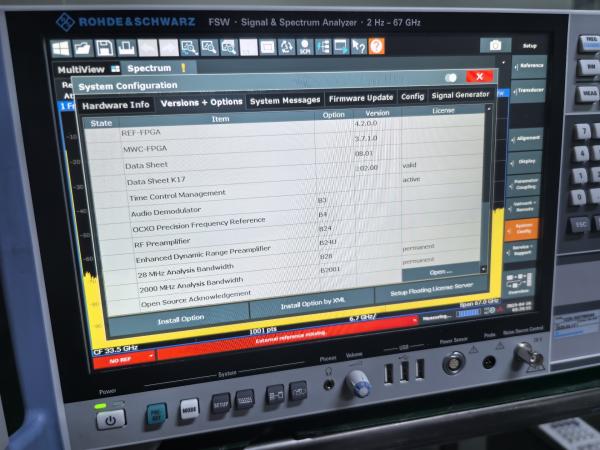Select the RF Preamplifier row
The width and height of the screenshot is (600, 450).
[289, 234]
